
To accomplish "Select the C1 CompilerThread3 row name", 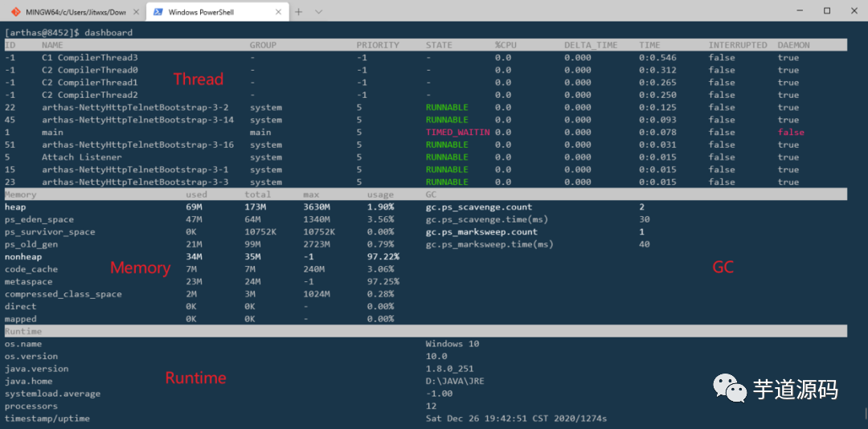I will [x=90, y=58].
